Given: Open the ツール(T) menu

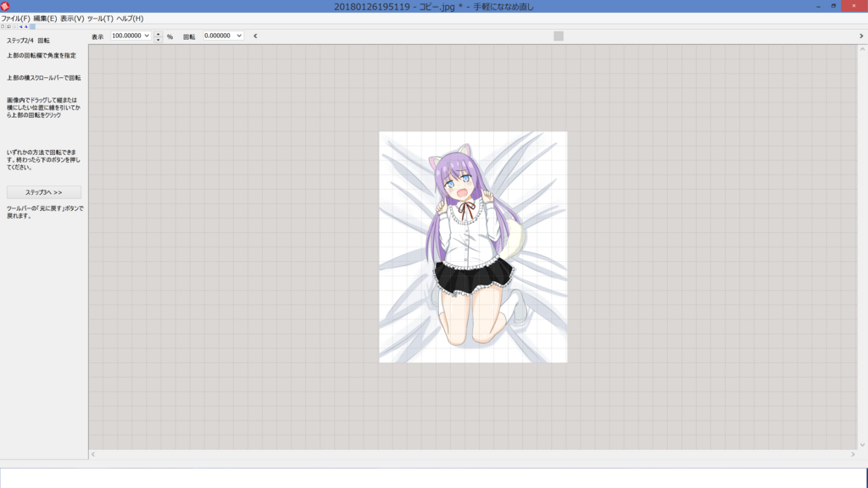Looking at the screenshot, I should (x=100, y=19).
